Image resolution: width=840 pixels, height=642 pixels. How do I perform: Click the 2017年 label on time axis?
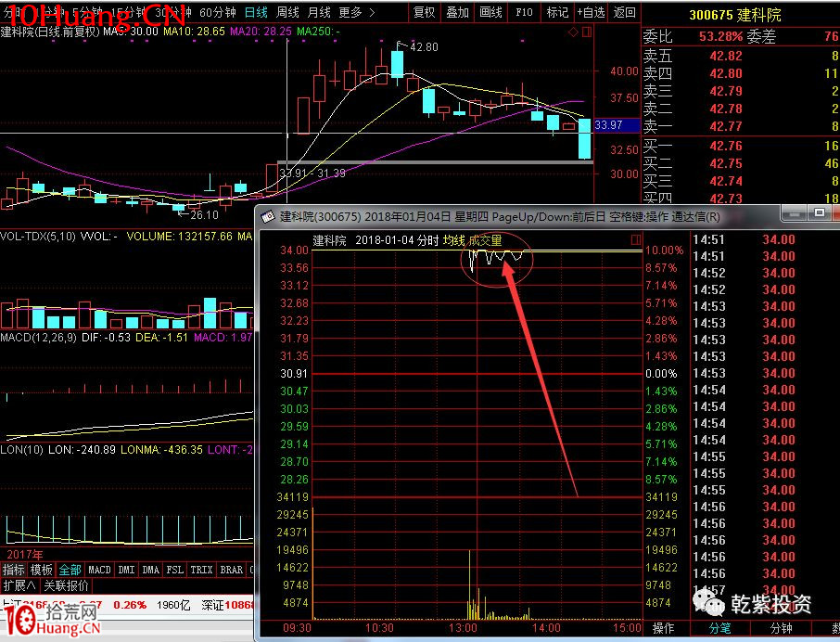25,555
